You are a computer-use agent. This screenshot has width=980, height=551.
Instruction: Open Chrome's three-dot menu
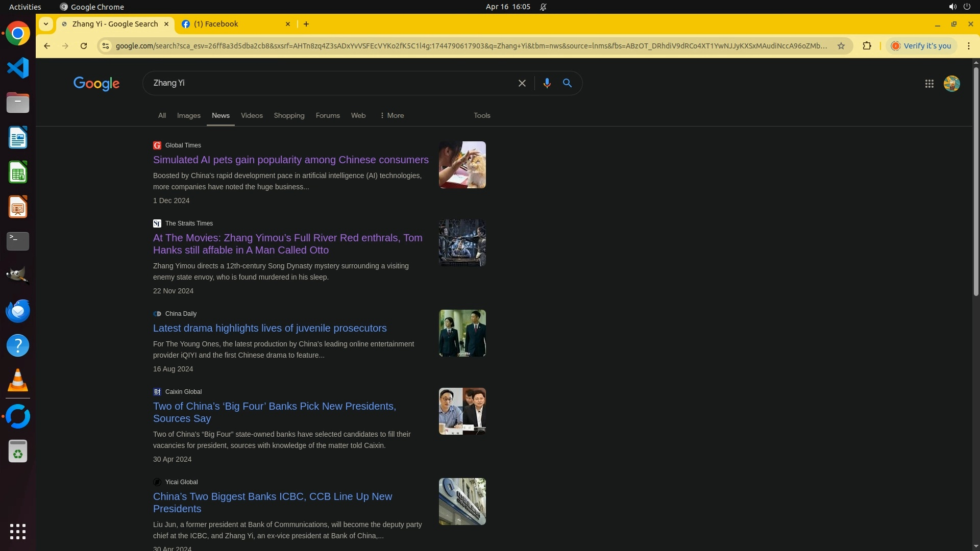[968, 46]
